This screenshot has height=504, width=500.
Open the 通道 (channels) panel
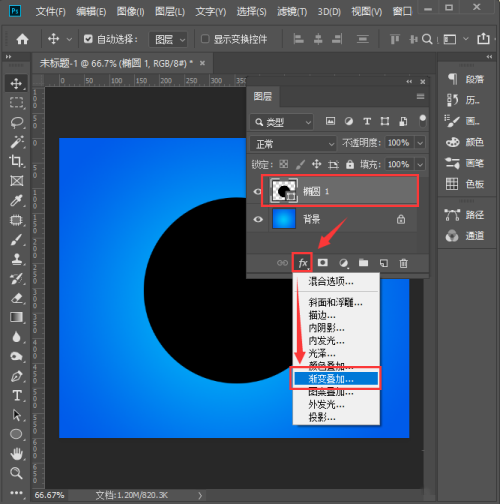pyautogui.click(x=466, y=236)
